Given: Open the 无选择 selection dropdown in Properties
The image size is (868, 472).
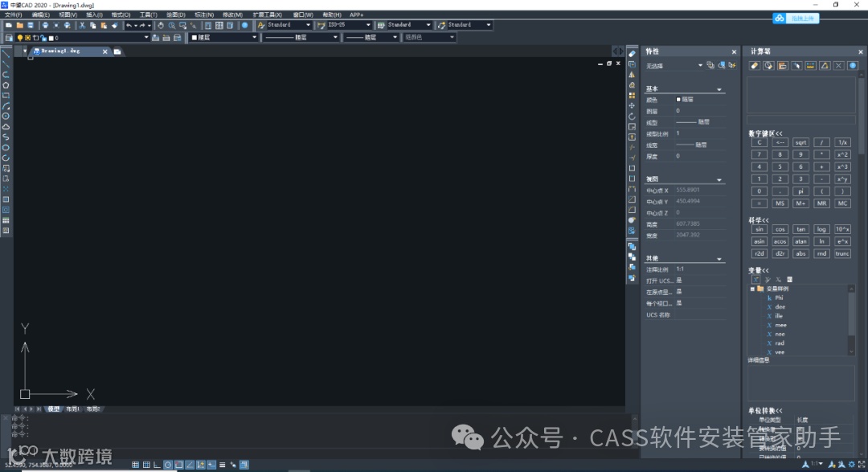Looking at the screenshot, I should [x=700, y=65].
